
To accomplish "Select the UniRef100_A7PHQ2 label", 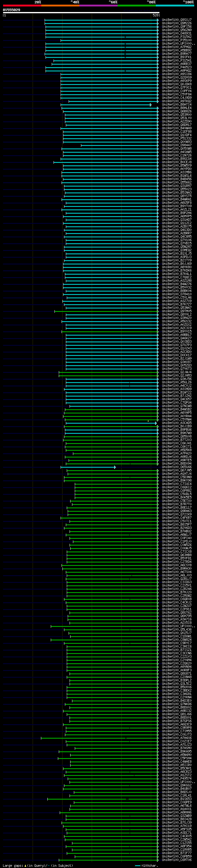I will pos(177,47).
